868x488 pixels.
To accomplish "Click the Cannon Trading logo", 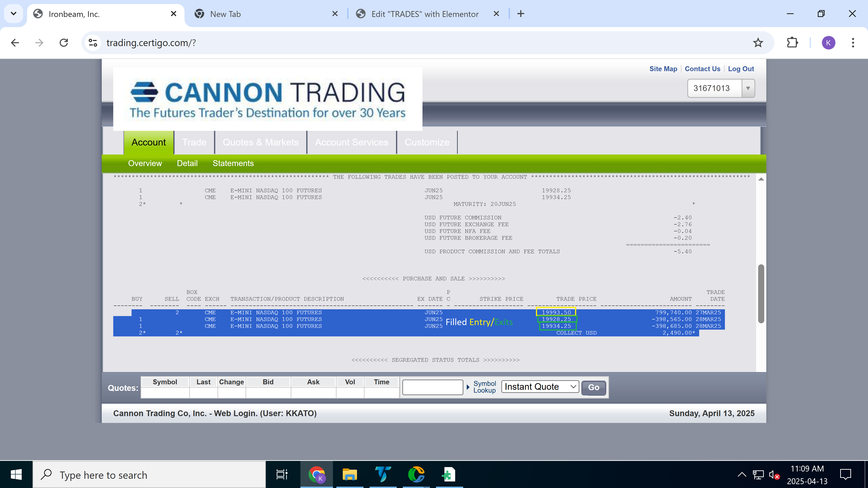I will (268, 99).
